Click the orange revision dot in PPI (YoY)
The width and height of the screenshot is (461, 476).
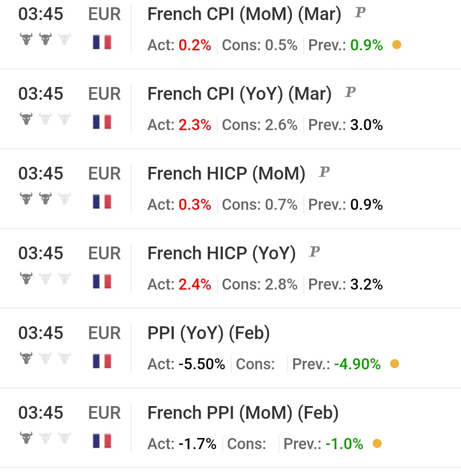tap(394, 363)
